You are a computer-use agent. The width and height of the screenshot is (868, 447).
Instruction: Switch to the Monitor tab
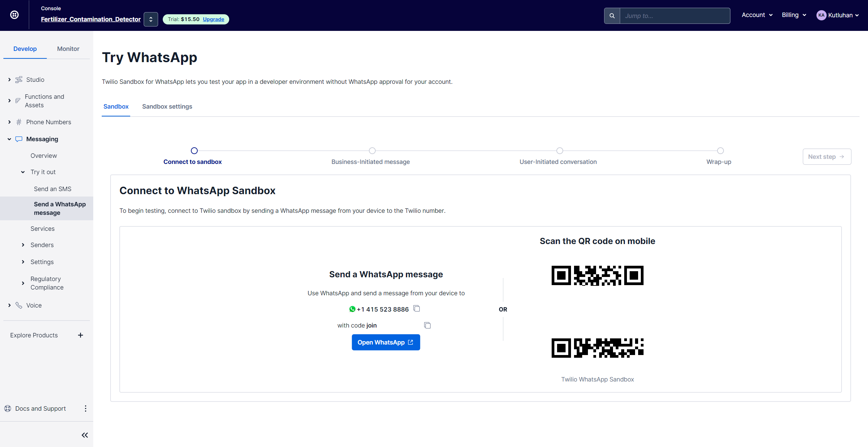point(68,49)
